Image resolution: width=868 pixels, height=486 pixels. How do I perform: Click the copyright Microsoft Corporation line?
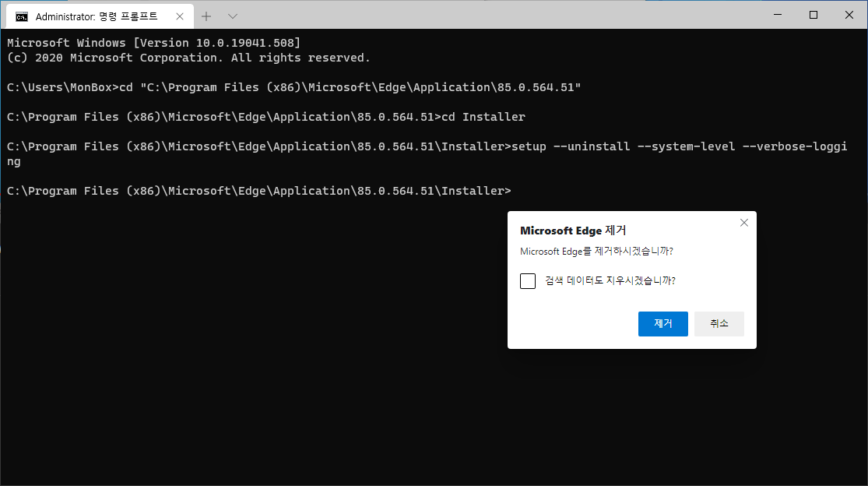click(x=188, y=58)
